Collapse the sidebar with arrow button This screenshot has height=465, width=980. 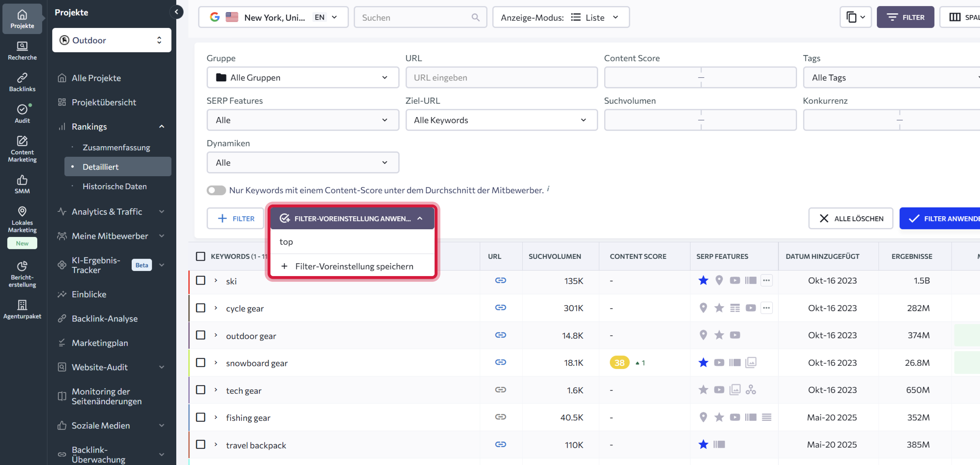[x=176, y=12]
